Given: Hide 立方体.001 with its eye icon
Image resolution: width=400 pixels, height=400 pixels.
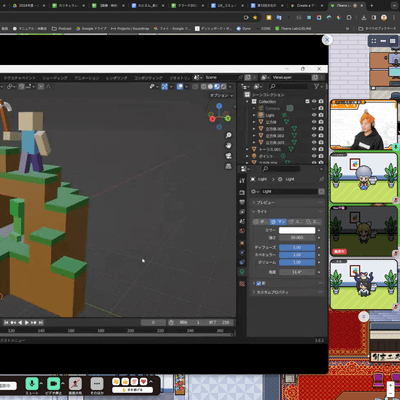Looking at the screenshot, I should click(314, 129).
